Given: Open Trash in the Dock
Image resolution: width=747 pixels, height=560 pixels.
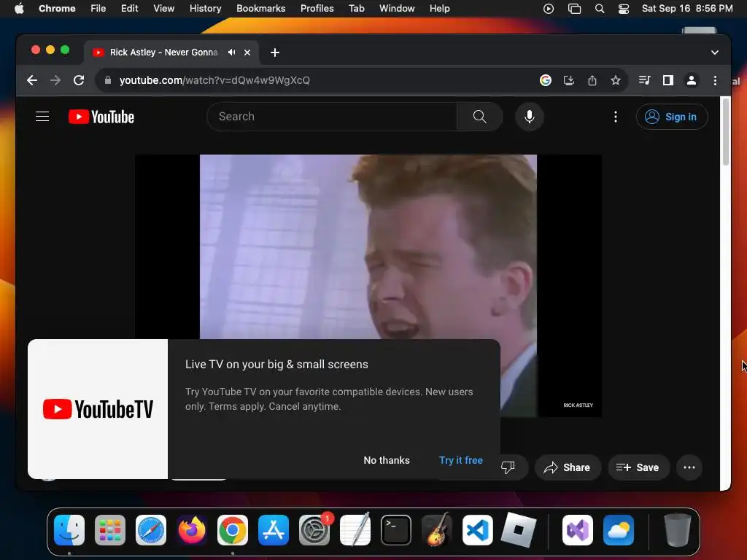Looking at the screenshot, I should (678, 530).
